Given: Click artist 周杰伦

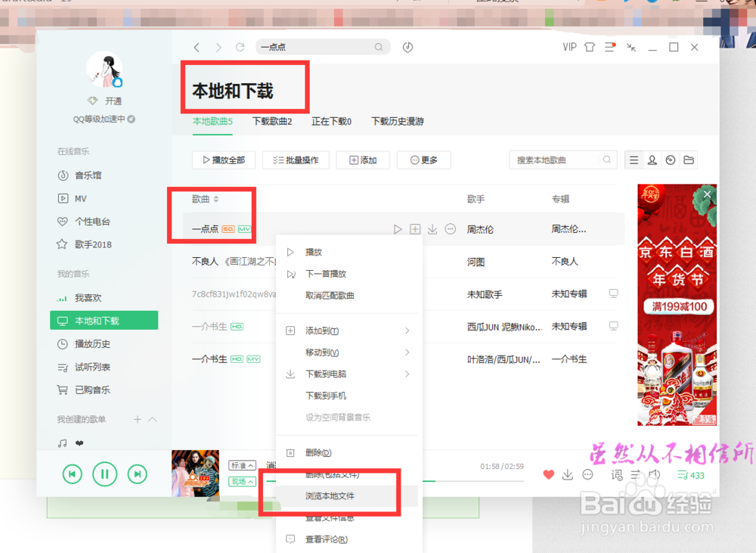Looking at the screenshot, I should tap(480, 230).
